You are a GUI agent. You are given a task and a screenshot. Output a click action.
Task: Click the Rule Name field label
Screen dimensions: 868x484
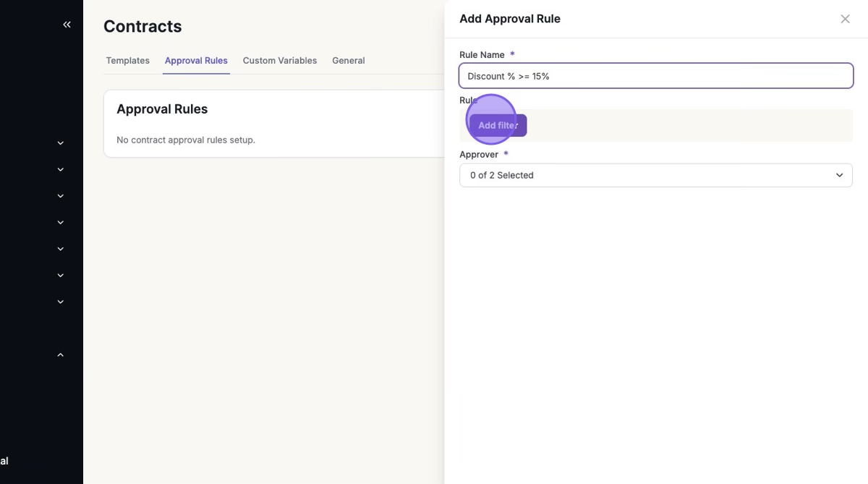point(482,55)
